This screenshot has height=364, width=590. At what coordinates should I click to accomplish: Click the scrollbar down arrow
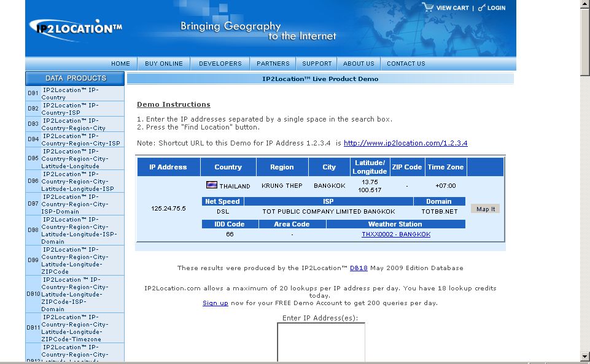point(584,356)
